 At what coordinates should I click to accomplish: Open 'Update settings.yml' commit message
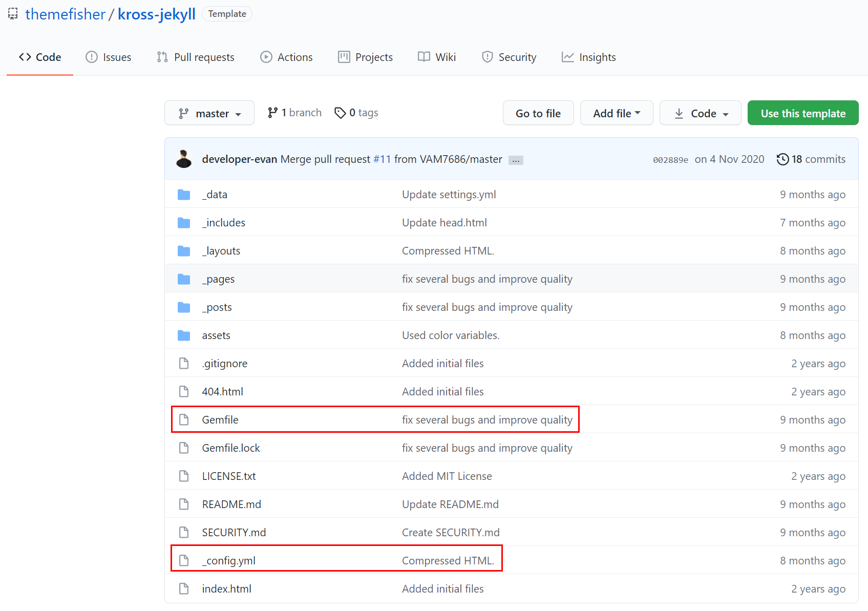(x=449, y=195)
